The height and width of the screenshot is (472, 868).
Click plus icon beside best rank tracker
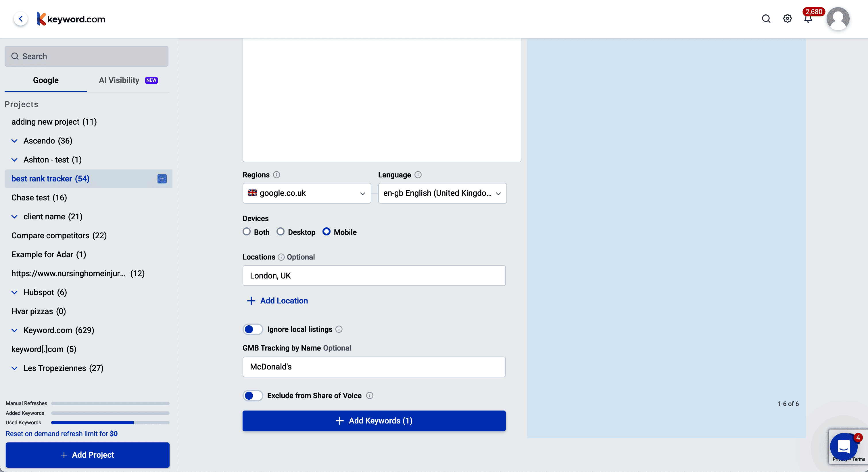click(x=162, y=179)
